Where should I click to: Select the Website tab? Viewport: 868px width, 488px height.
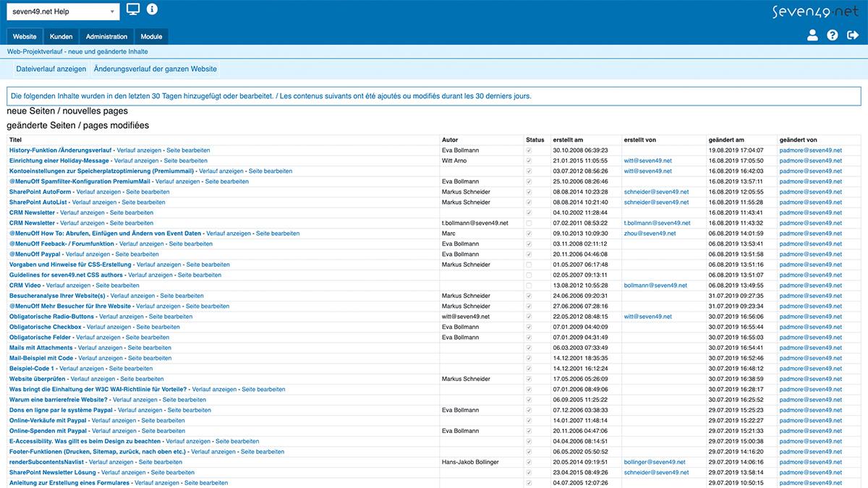pyautogui.click(x=25, y=37)
